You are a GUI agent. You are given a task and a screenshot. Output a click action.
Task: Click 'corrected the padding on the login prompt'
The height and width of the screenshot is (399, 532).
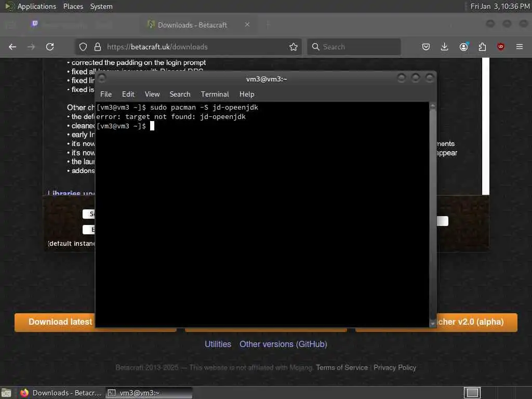point(138,62)
